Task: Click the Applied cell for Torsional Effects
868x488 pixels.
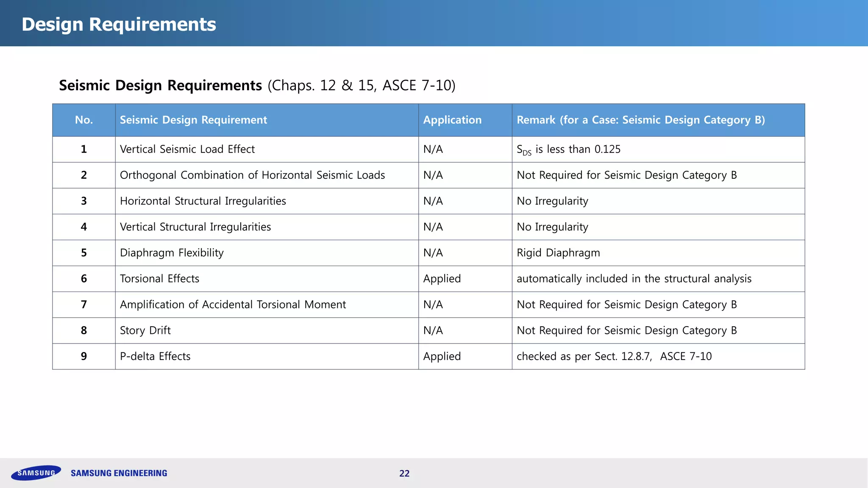Action: tap(442, 279)
